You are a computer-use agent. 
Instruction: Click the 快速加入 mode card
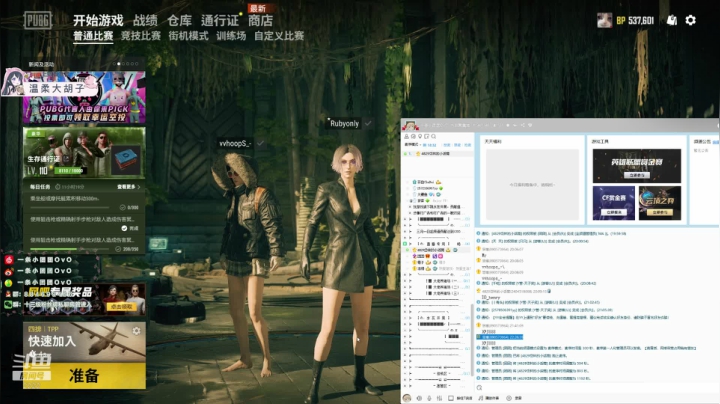pos(84,342)
